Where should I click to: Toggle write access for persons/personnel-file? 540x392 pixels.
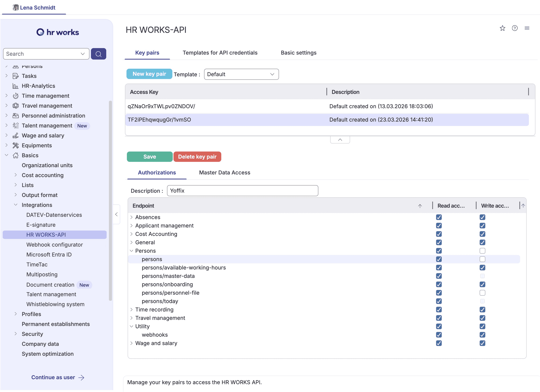(x=482, y=293)
